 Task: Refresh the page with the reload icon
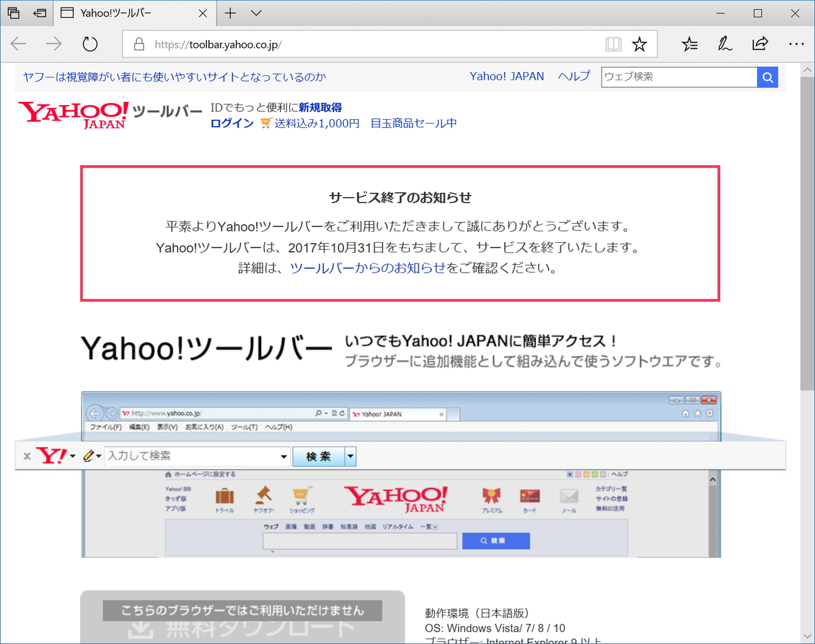tap(89, 43)
